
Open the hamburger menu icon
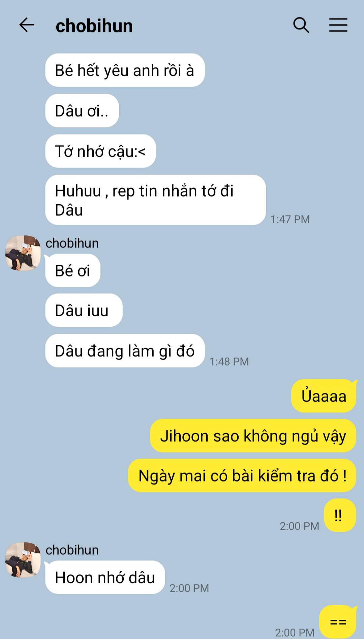coord(338,25)
